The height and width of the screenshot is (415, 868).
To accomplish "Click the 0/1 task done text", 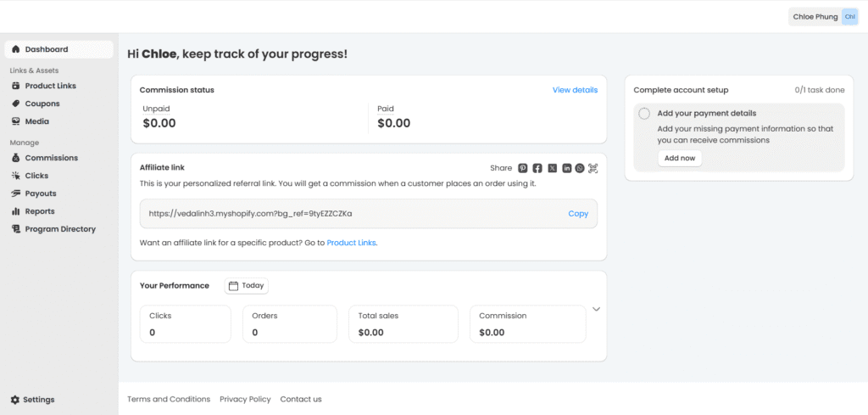I will coord(820,90).
